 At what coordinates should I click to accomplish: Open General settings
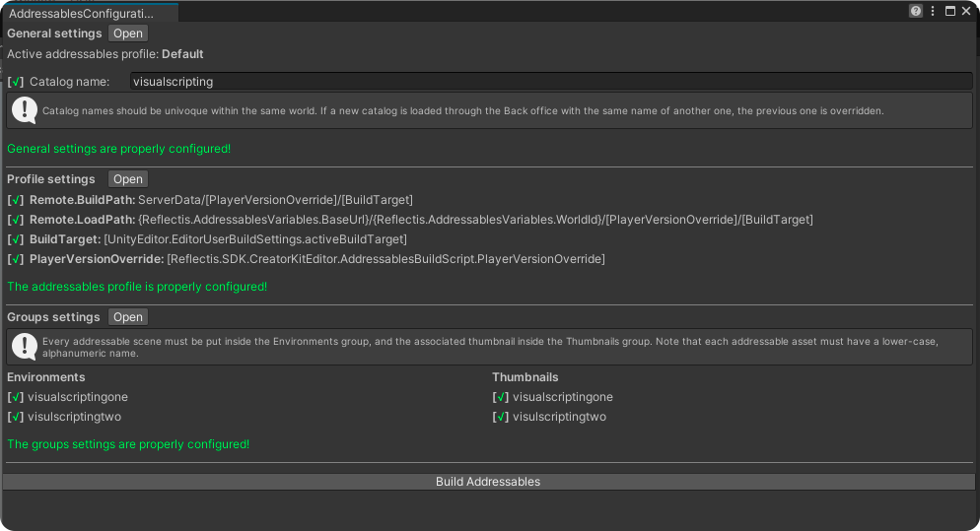(x=127, y=33)
